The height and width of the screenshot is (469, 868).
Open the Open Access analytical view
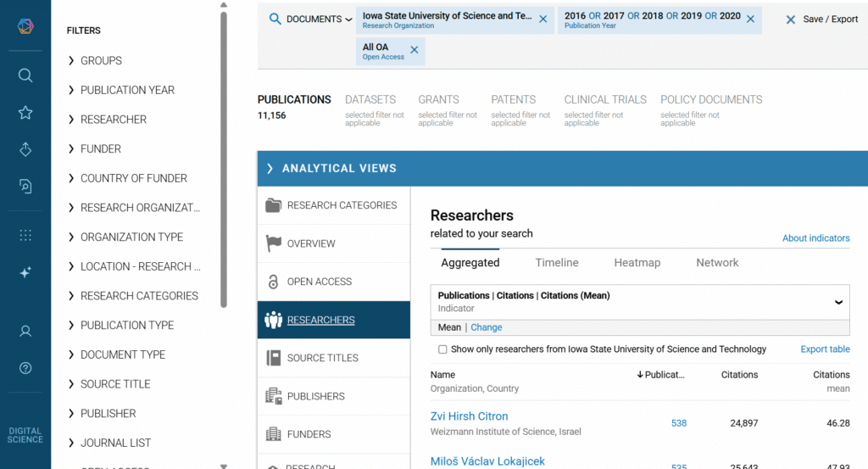(319, 282)
